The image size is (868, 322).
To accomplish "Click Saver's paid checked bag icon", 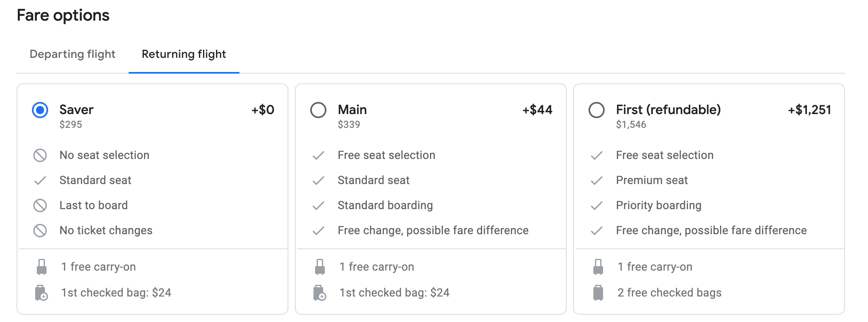I will [x=41, y=293].
